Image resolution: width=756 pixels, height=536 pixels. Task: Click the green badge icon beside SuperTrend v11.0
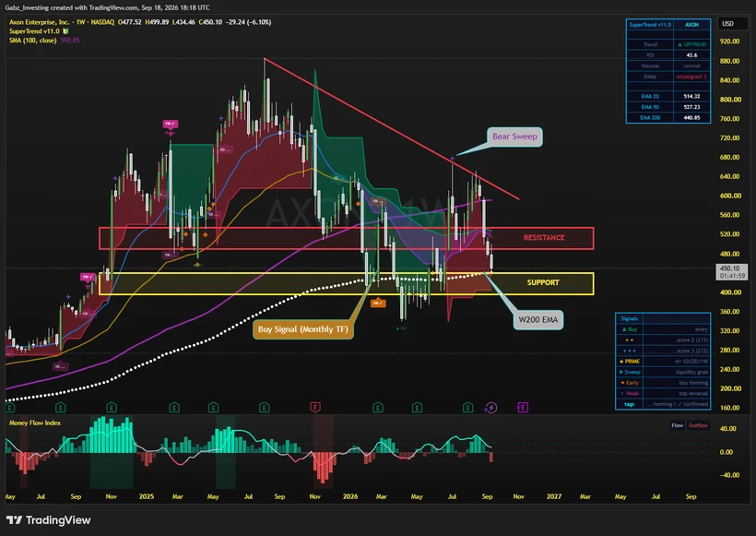65,31
